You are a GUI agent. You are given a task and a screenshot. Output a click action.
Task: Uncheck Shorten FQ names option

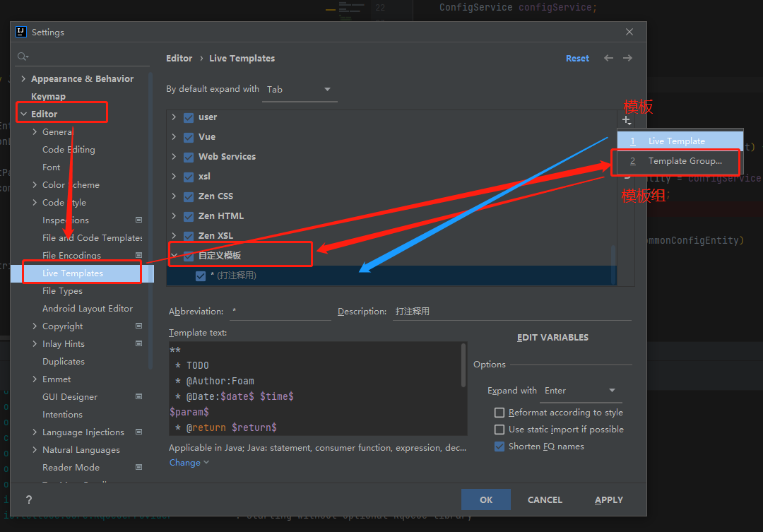[500, 447]
